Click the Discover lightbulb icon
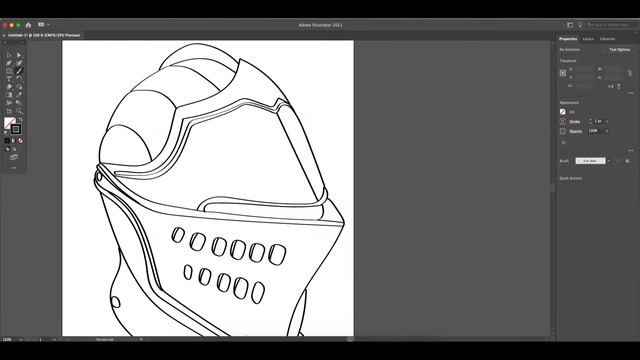Screen dimensions: 640x360 point(580,25)
